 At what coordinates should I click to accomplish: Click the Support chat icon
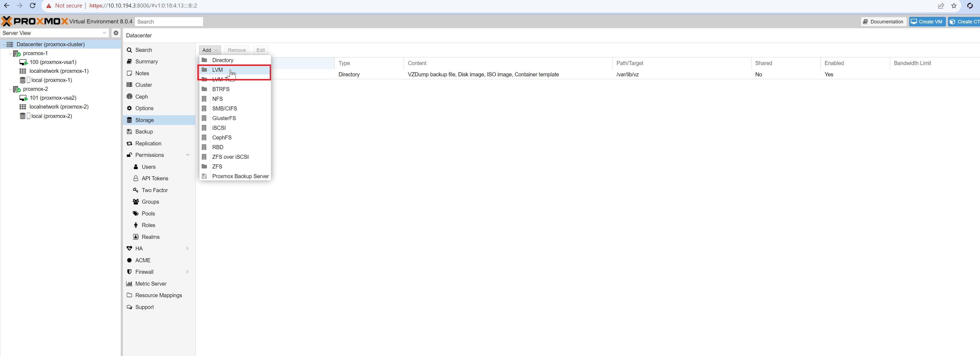click(x=129, y=307)
